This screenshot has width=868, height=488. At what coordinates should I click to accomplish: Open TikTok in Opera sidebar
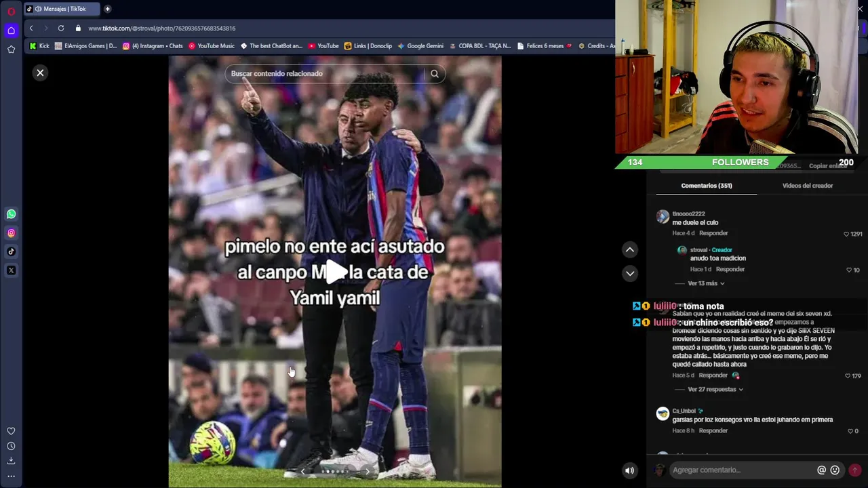point(11,251)
